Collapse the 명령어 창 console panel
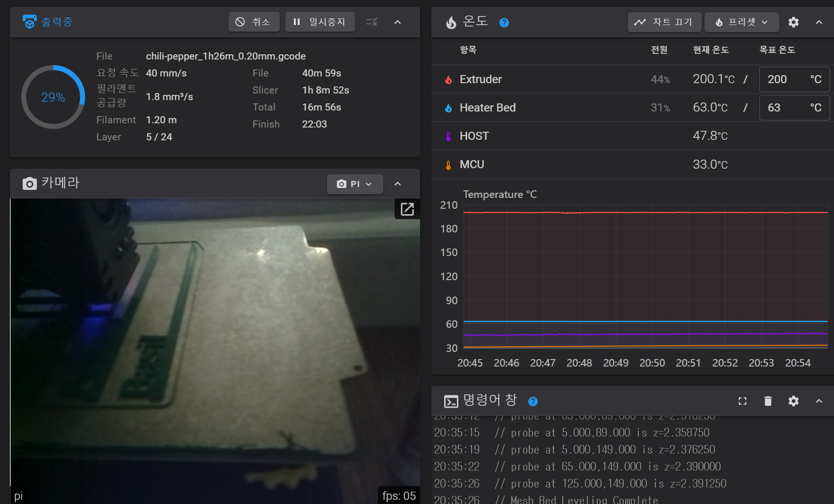Image resolution: width=834 pixels, height=504 pixels. click(819, 401)
